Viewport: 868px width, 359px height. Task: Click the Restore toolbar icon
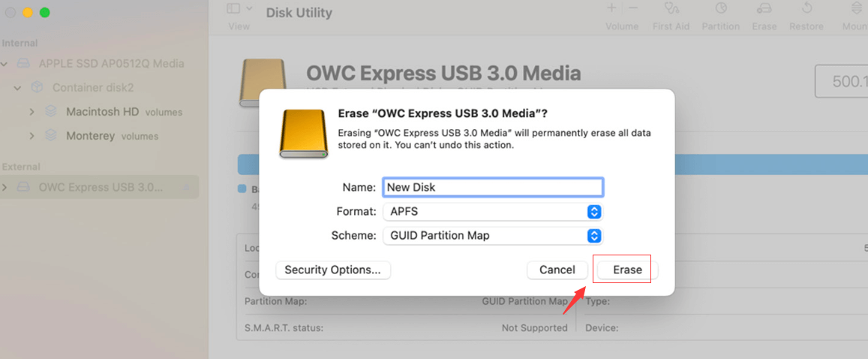(806, 9)
